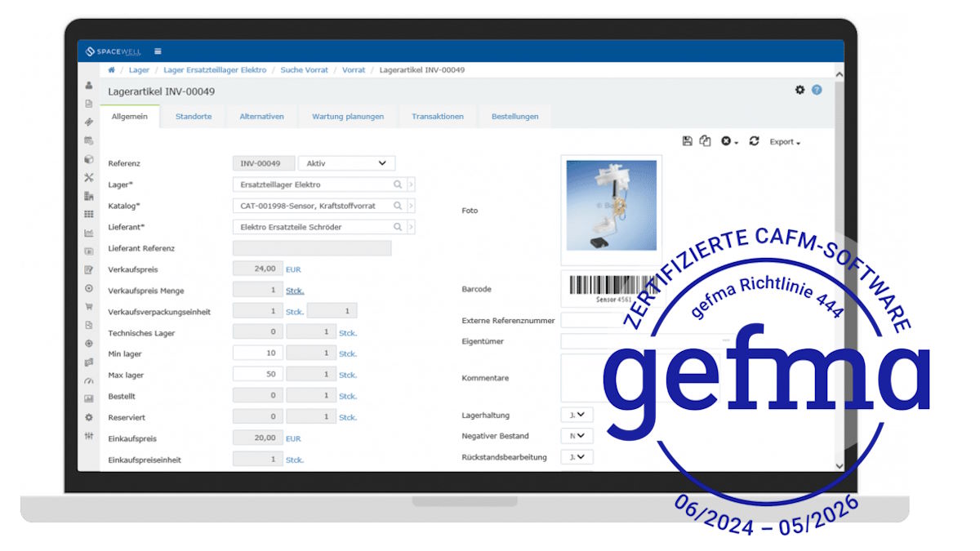This screenshot has height=551, width=980.
Task: Open the Aktiv status dropdown
Action: point(346,163)
